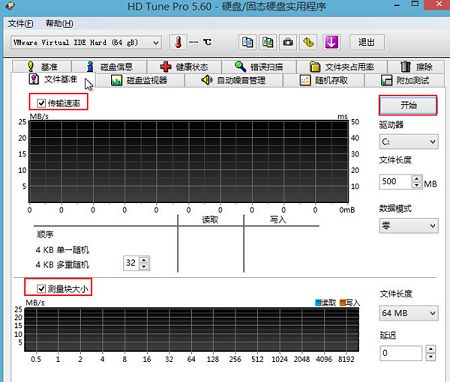Click the copy text to clipboard icon
This screenshot has height=382, width=450.
tap(247, 42)
